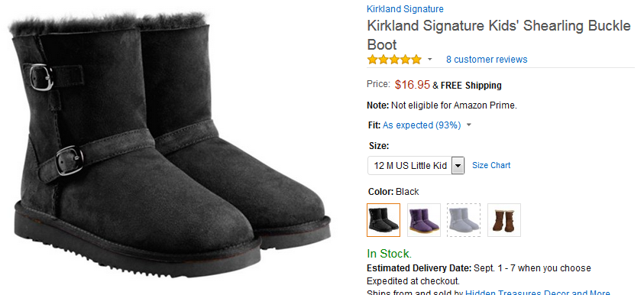Open the Size Chart link

[491, 165]
